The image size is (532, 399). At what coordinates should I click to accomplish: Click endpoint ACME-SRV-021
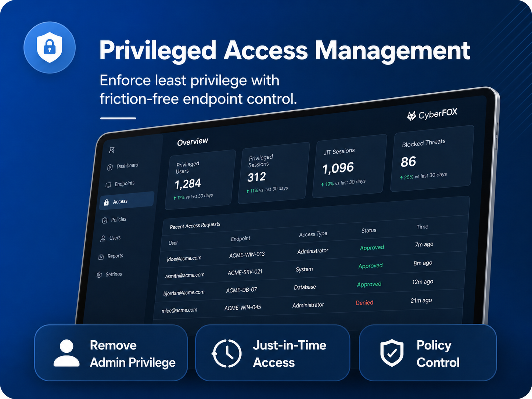245,272
